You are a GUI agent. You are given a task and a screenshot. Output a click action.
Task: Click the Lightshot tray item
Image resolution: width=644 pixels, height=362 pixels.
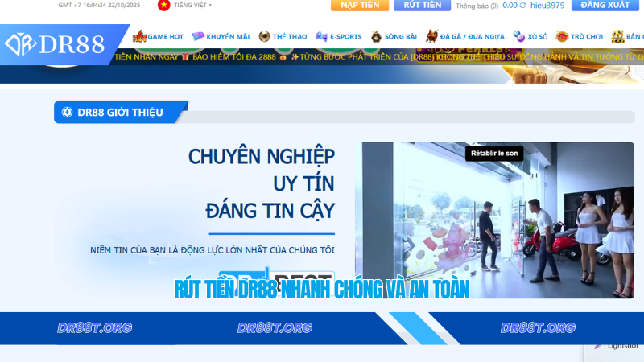click(x=615, y=347)
